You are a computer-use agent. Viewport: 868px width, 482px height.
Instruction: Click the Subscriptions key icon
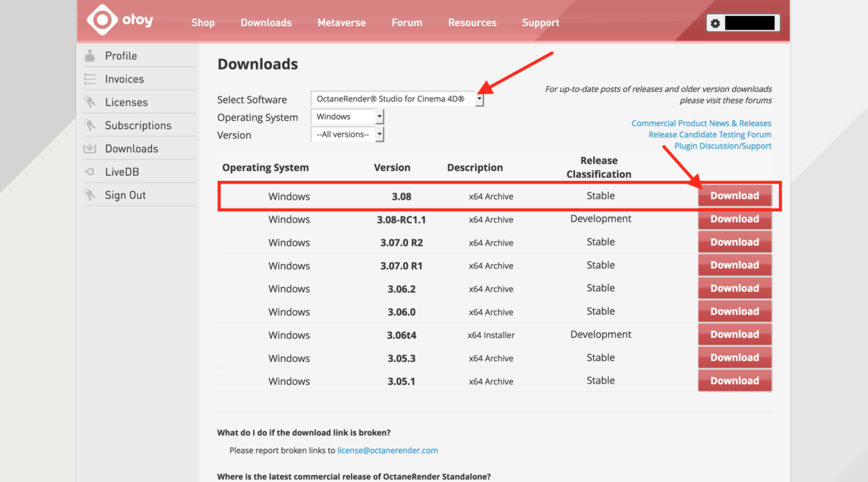(90, 125)
